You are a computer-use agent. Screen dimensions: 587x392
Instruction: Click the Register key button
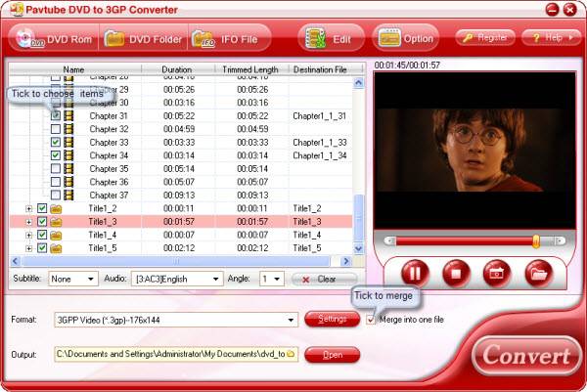coord(485,37)
